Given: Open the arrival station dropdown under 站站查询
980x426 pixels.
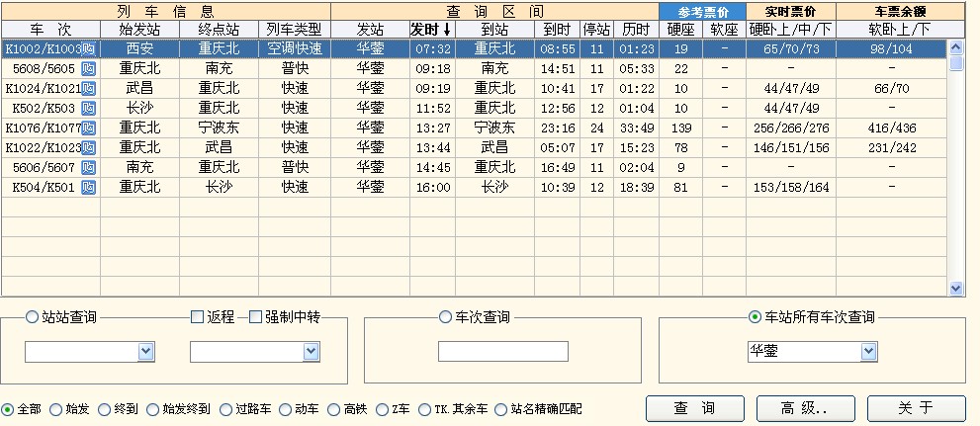Looking at the screenshot, I should pos(312,352).
